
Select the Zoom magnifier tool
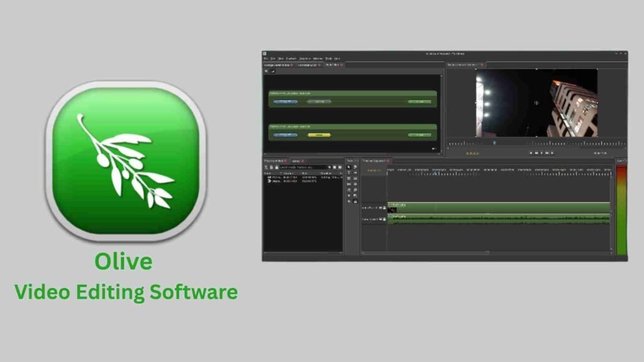[355, 190]
